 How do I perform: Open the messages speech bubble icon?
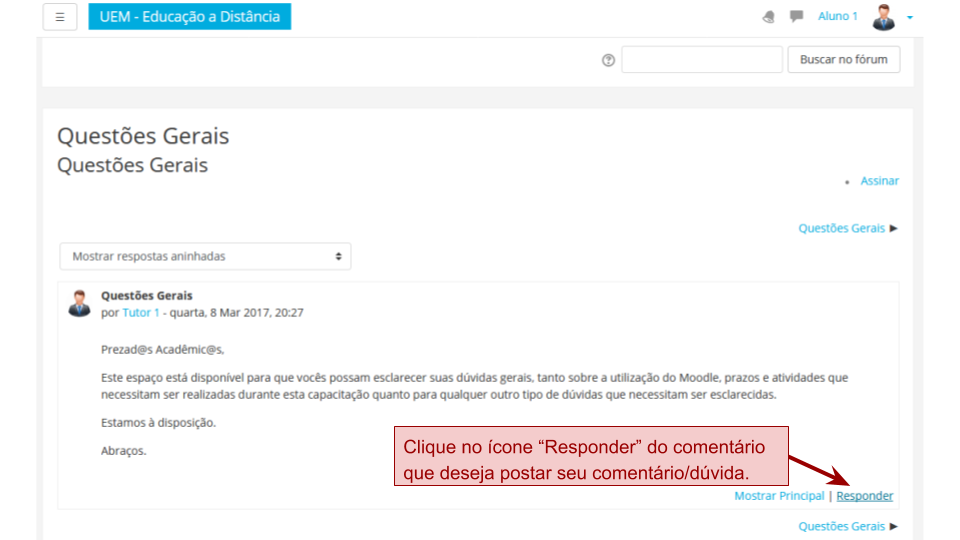click(796, 17)
